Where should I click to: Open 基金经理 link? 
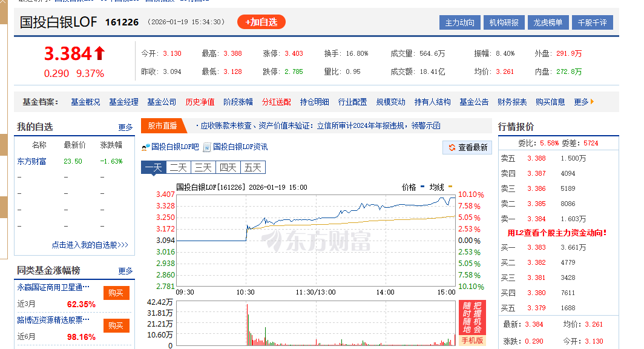[123, 102]
